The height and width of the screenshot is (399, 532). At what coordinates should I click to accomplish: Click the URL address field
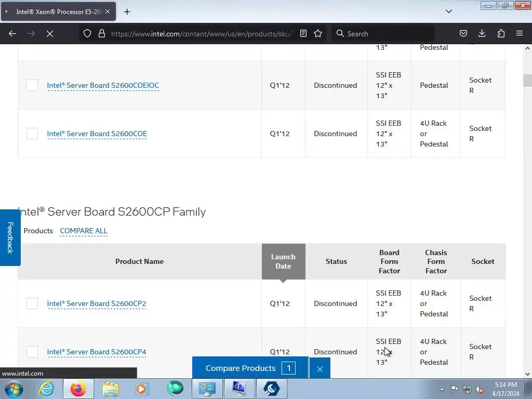pyautogui.click(x=203, y=34)
